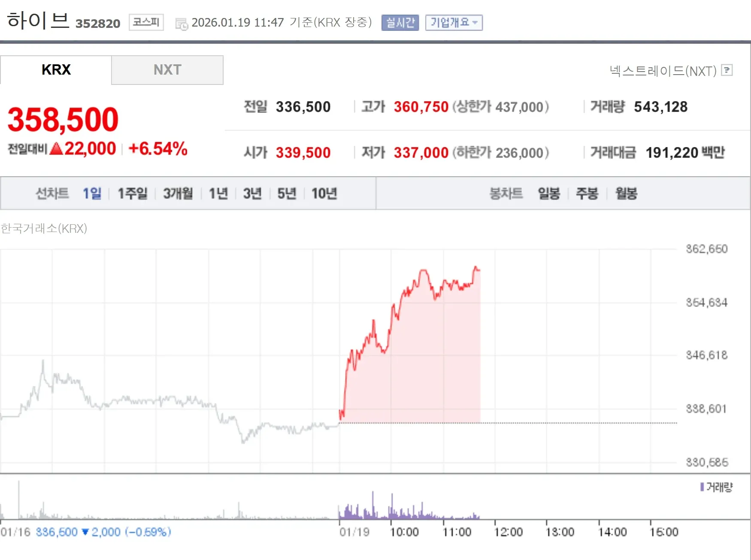751x560 pixels.
Task: Switch to the NXT exchange tab
Action: tap(167, 70)
